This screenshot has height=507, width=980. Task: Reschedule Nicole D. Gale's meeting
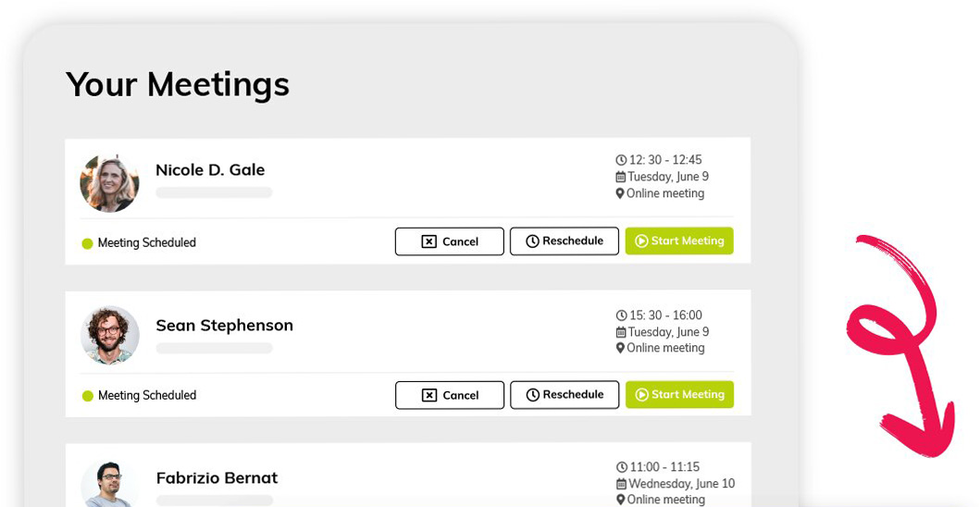pos(564,241)
